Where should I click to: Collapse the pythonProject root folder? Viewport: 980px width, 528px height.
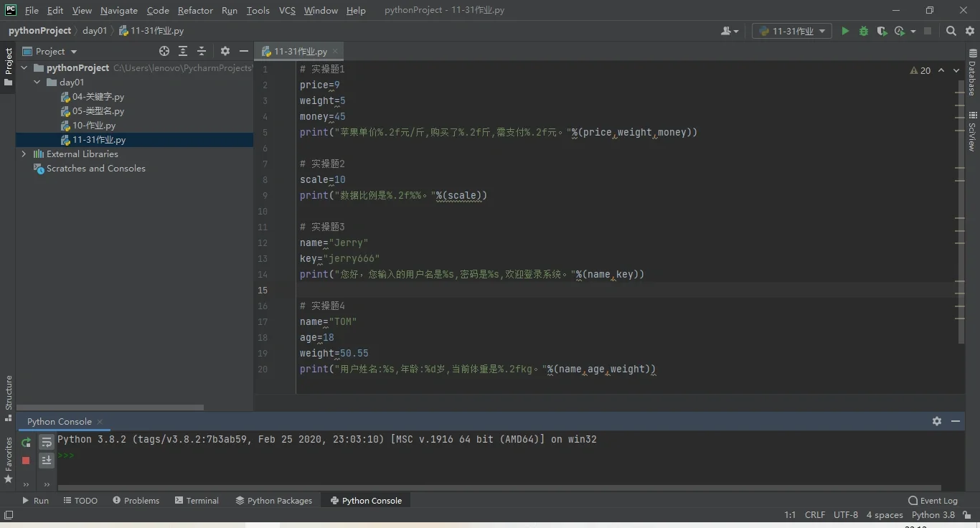click(x=24, y=67)
